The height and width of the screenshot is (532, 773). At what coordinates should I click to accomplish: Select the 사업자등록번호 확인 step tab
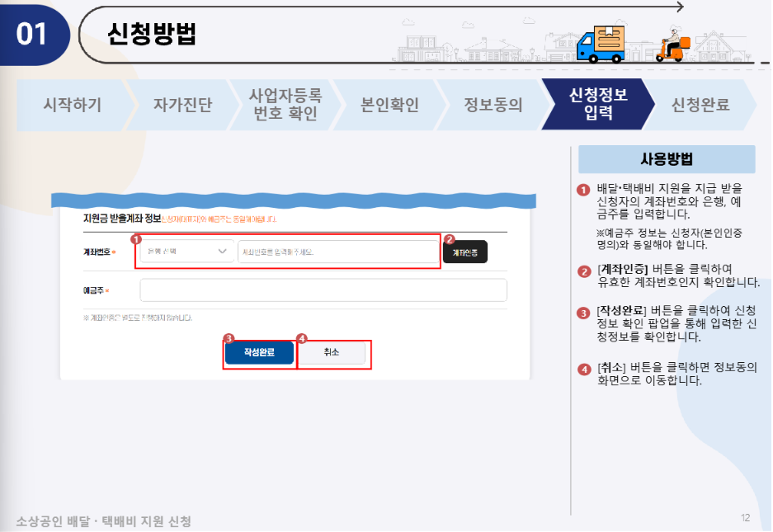285,105
